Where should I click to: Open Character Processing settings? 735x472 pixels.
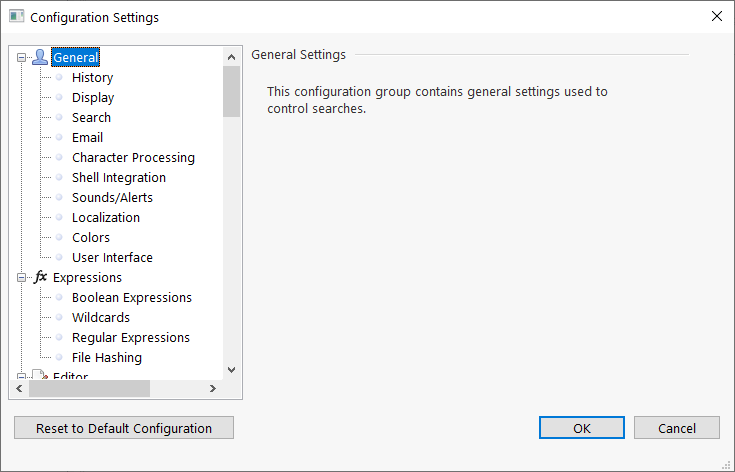point(133,157)
